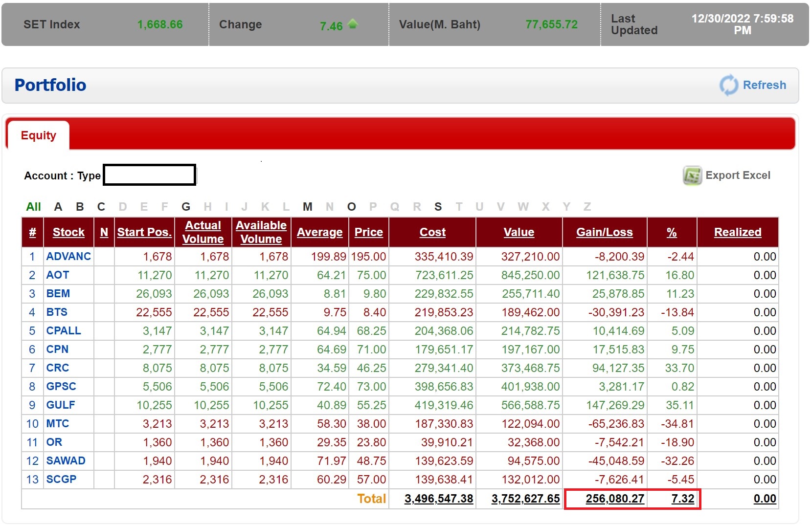Screen dimensions: 812x525
Task: Click AOT gain value 121,638.75
Action: pos(615,275)
